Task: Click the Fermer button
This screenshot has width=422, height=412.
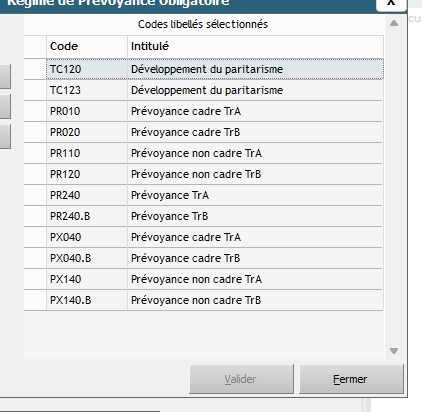Action: pos(351,379)
